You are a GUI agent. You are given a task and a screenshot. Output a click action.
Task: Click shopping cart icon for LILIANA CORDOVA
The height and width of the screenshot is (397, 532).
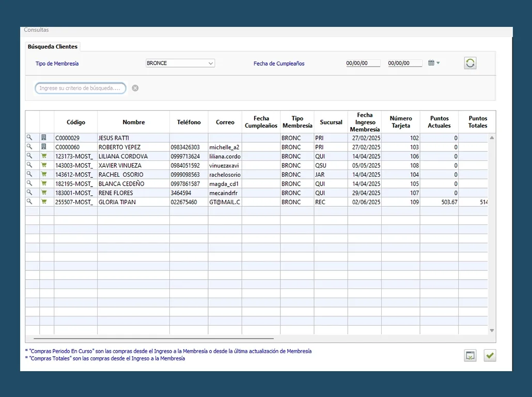point(44,156)
